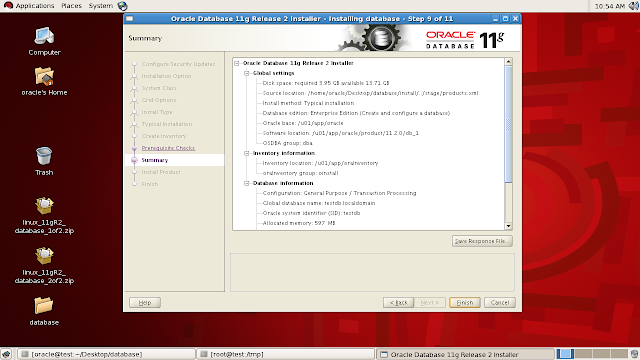
Task: Click the trash applet icon in bottom panel
Action: [x=634, y=354]
